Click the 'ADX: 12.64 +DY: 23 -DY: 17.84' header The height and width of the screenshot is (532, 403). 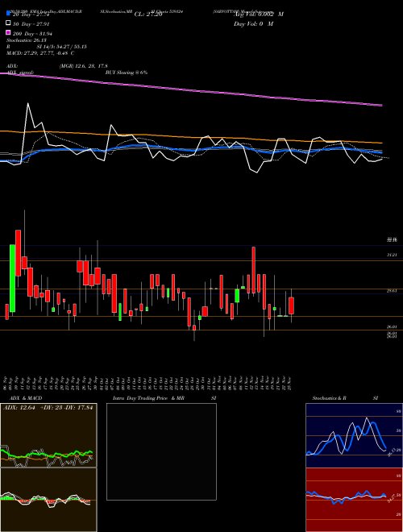tap(48, 408)
